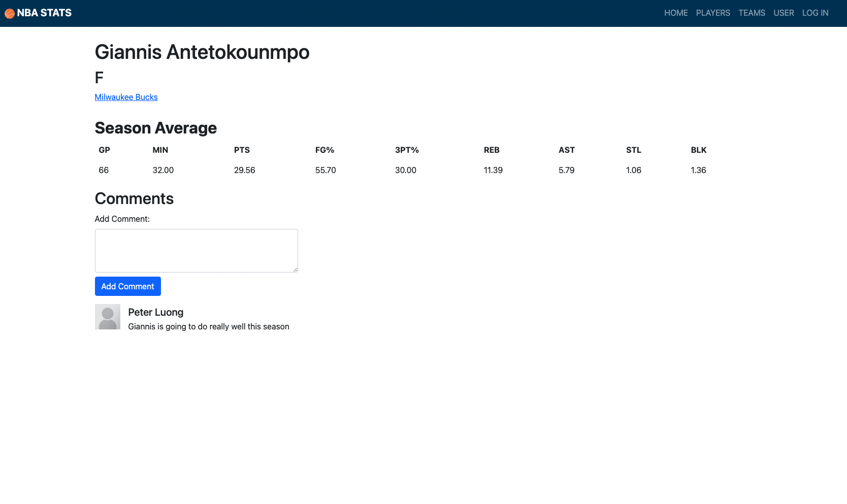Select the STL column header
This screenshot has width=847, height=504.
tap(633, 150)
